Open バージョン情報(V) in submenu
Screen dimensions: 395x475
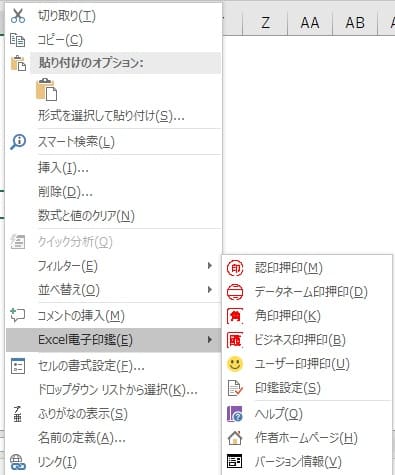pyautogui.click(x=298, y=462)
